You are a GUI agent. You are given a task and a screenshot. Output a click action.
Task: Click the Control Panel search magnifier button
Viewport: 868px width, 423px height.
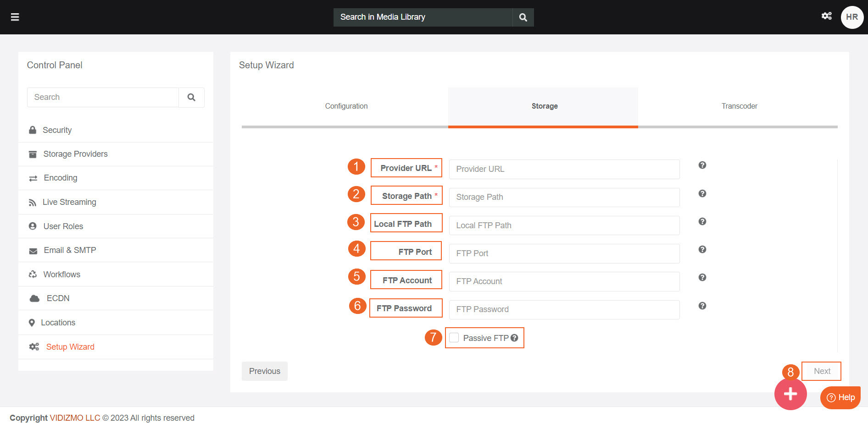[x=191, y=97]
